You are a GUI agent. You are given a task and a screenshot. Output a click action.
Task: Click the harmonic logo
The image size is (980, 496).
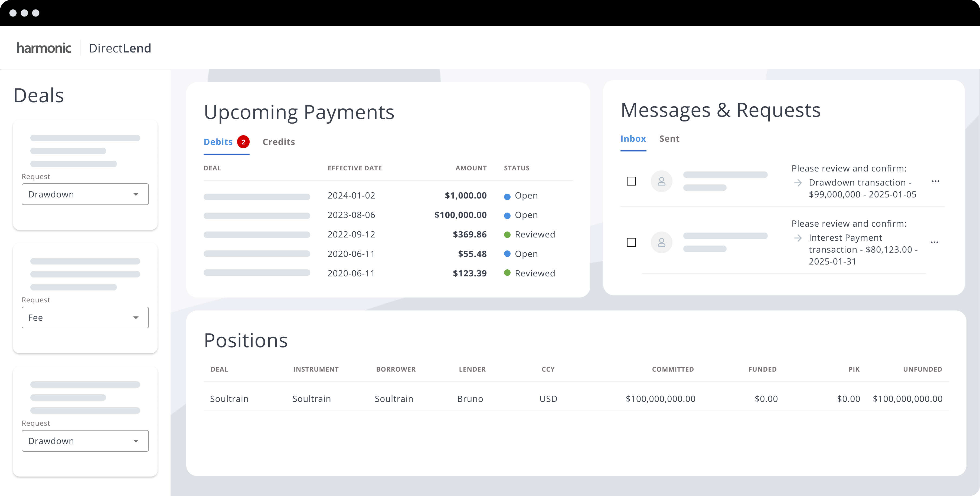(44, 48)
